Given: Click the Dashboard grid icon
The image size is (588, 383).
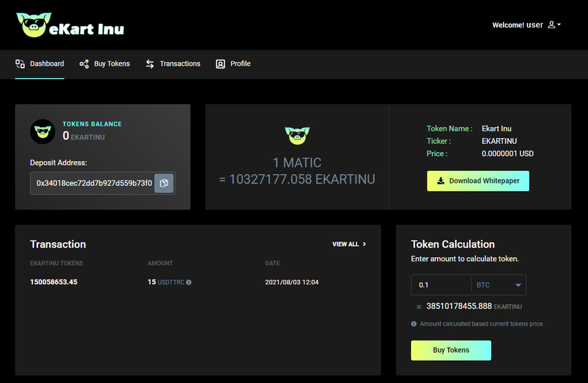Looking at the screenshot, I should (x=20, y=64).
